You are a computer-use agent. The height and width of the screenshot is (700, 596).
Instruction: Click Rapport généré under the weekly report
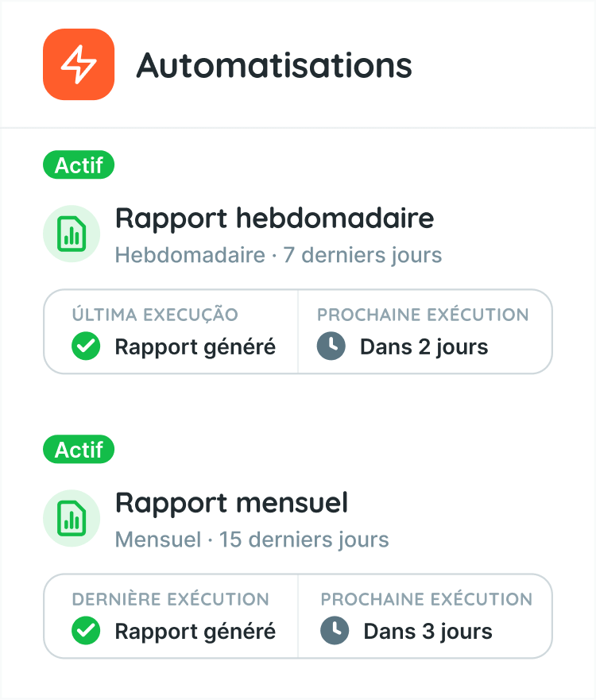195,347
